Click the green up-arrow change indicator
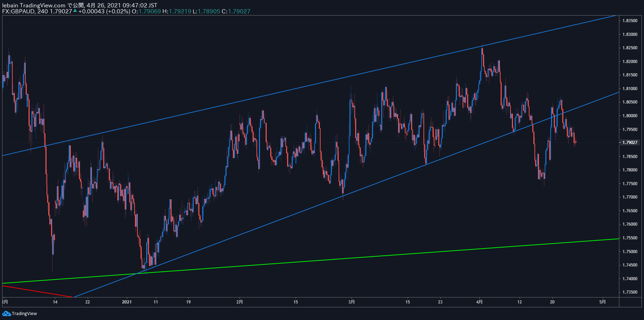This screenshot has height=320, width=644. click(75, 11)
